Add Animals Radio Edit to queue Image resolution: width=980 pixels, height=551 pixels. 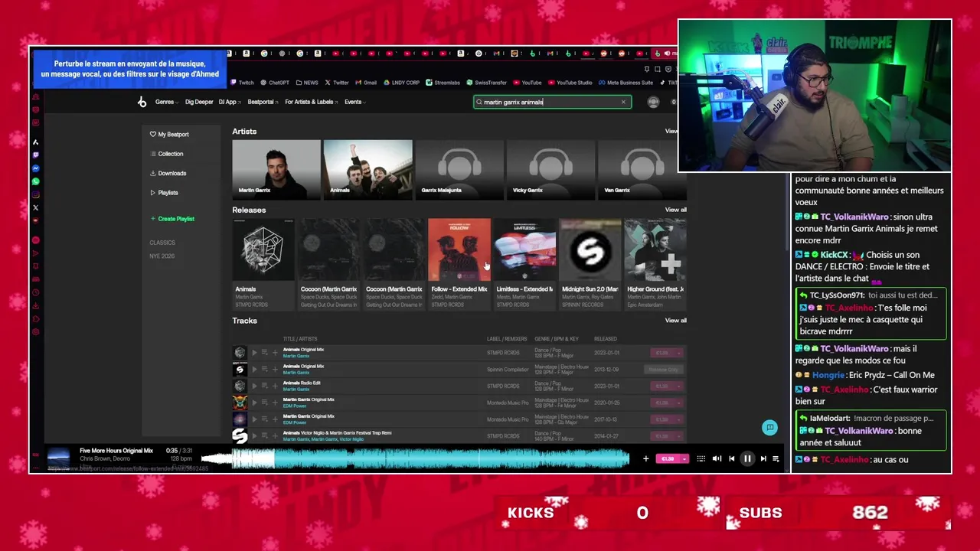pyautogui.click(x=264, y=386)
